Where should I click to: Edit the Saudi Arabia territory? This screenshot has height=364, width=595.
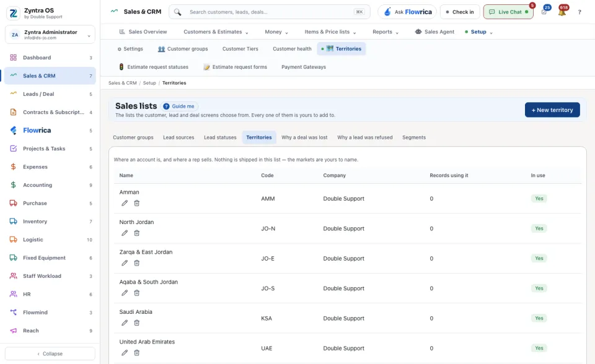click(x=125, y=323)
